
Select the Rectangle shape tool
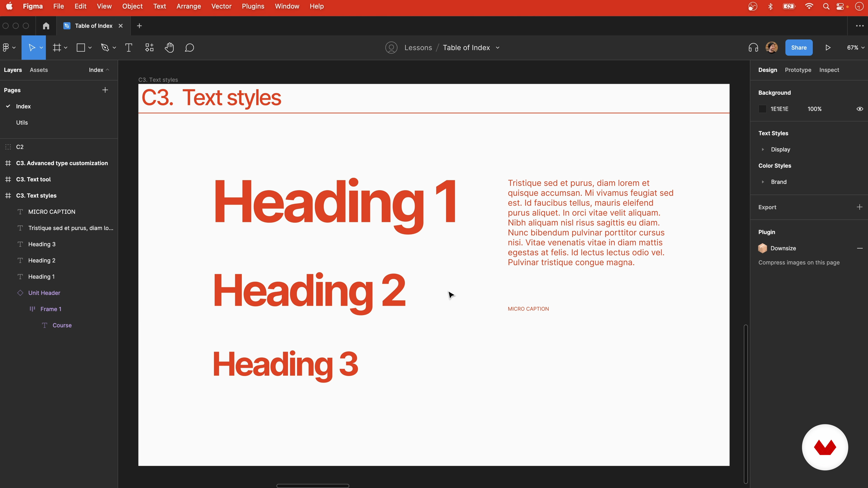point(81,47)
